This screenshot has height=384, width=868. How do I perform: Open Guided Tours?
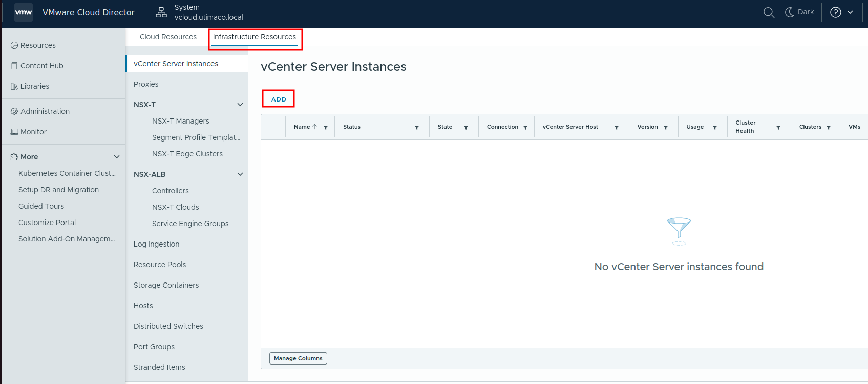(41, 206)
